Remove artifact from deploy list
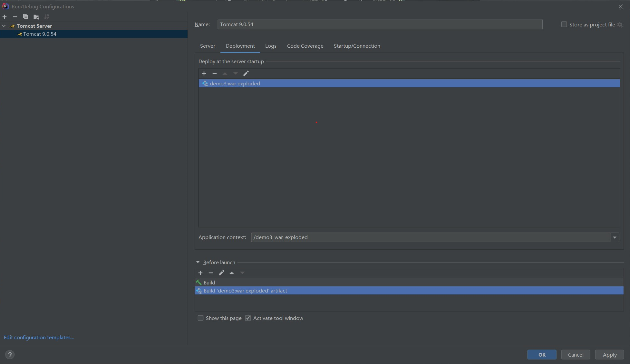Screen dimensions: 630x364 pos(215,73)
